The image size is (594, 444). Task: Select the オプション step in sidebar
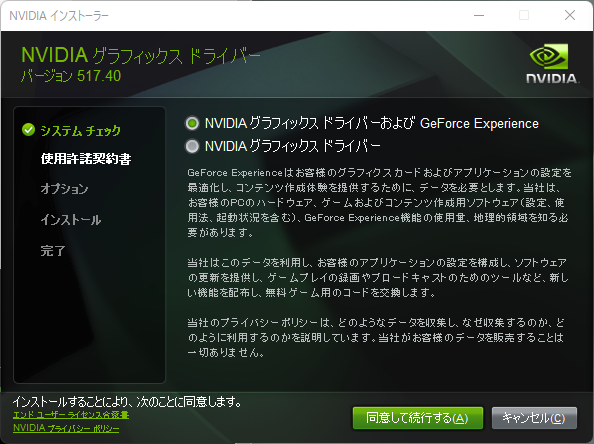tap(64, 189)
